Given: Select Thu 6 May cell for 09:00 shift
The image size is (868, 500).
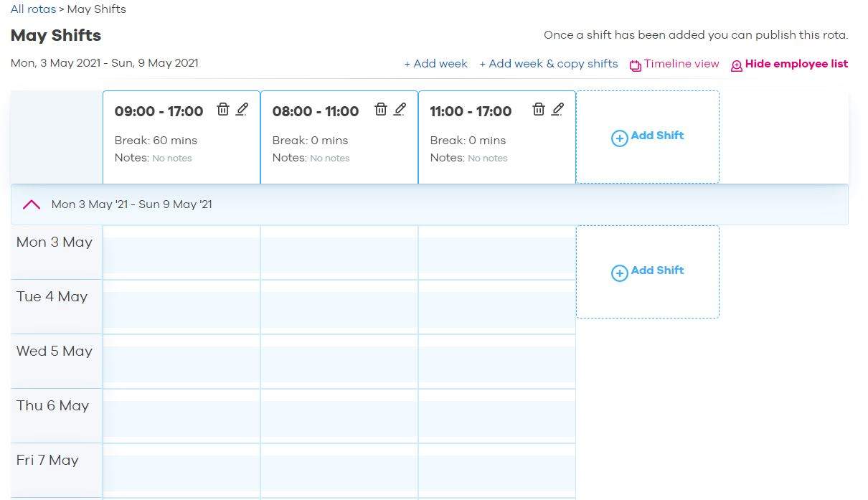Looking at the screenshot, I should [x=181, y=416].
